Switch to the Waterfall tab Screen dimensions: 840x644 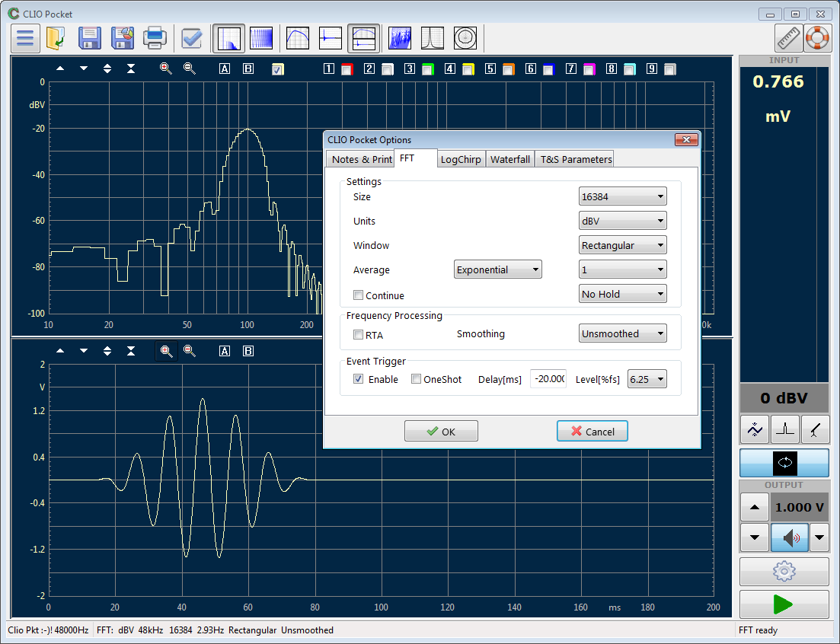coord(510,159)
